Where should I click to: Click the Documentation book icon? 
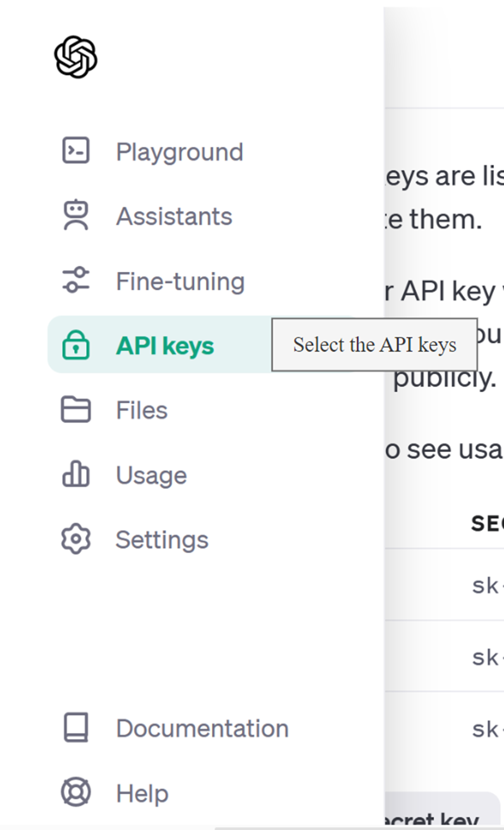pos(76,727)
